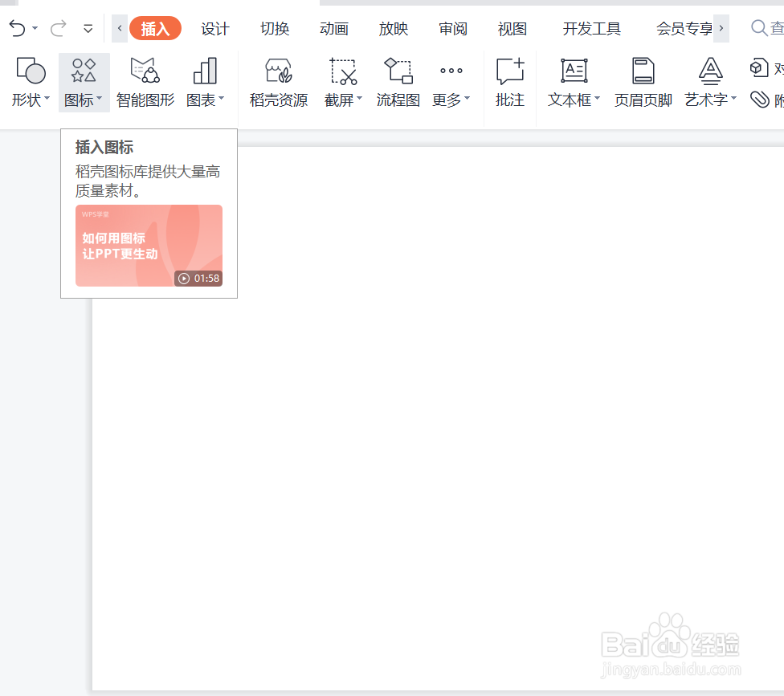Select the 插入 ribbon tab

[x=155, y=28]
